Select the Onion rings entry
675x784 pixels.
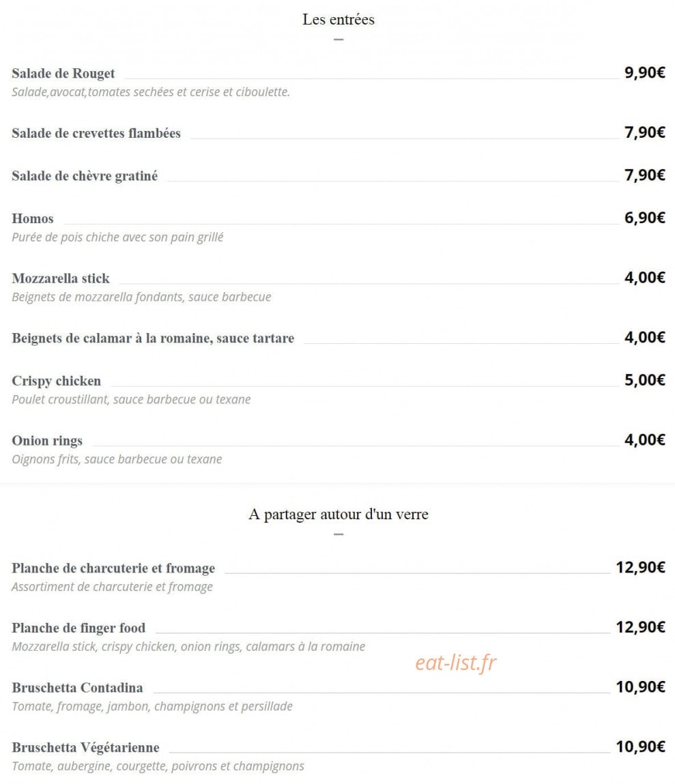click(x=48, y=441)
